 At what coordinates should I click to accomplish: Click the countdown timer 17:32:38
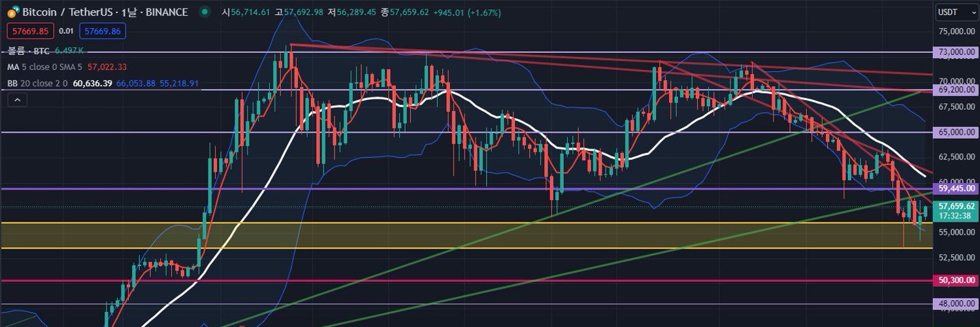(953, 215)
